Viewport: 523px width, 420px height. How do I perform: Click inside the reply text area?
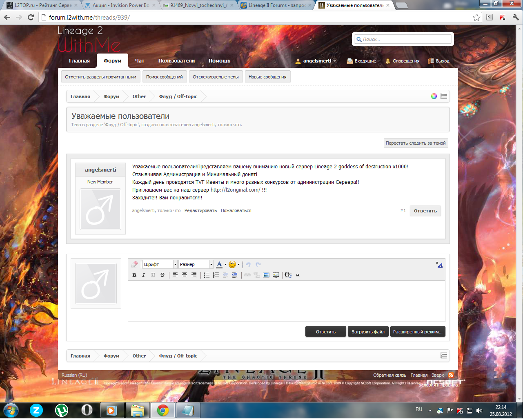(286, 301)
